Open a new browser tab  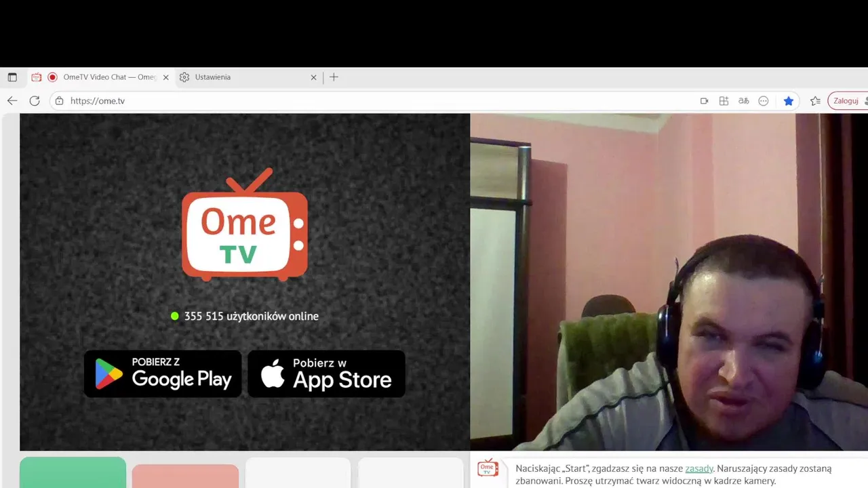pyautogui.click(x=334, y=77)
